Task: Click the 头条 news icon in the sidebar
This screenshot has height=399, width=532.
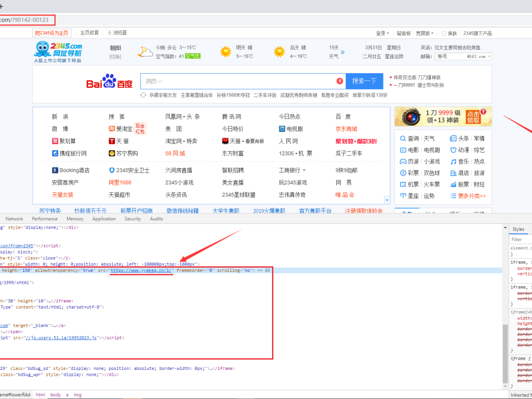Action: tap(453, 138)
